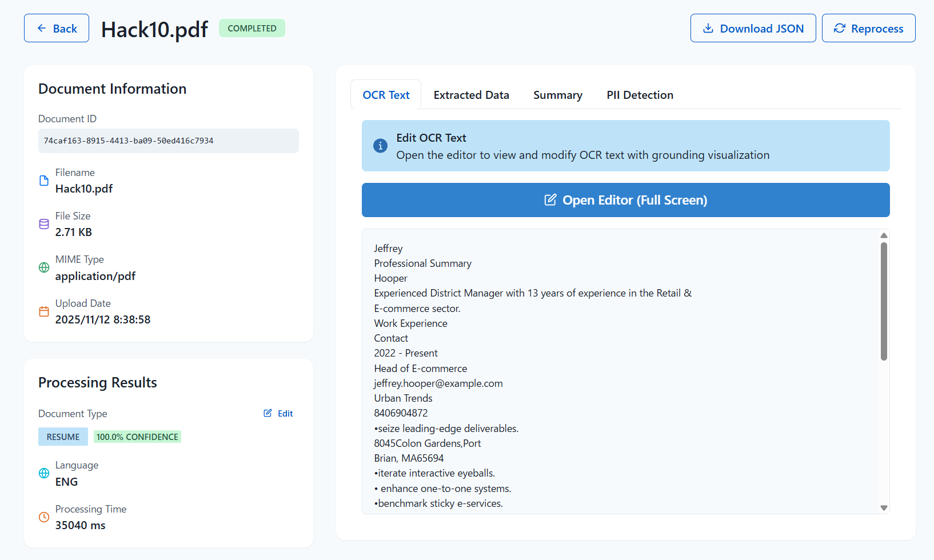Screen dimensions: 934x560
Task: Click the upload date value 2025/11/12 8:38:58
Action: click(x=103, y=319)
